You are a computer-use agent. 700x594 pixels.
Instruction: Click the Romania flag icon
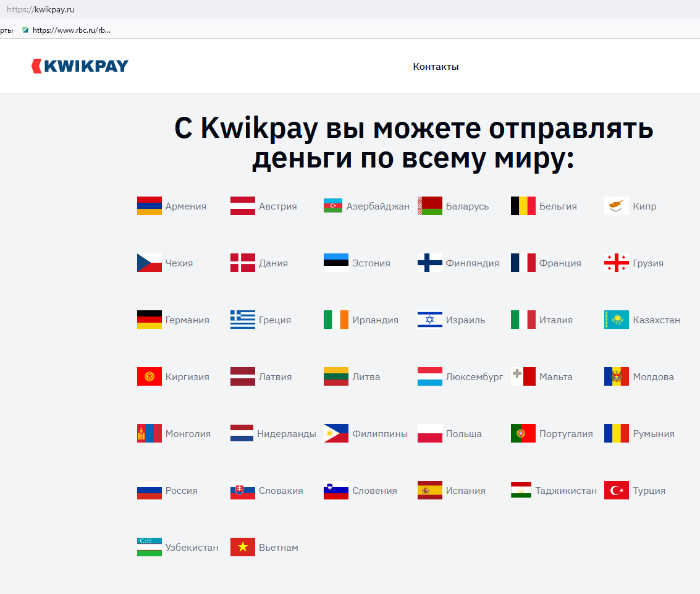pos(617,433)
